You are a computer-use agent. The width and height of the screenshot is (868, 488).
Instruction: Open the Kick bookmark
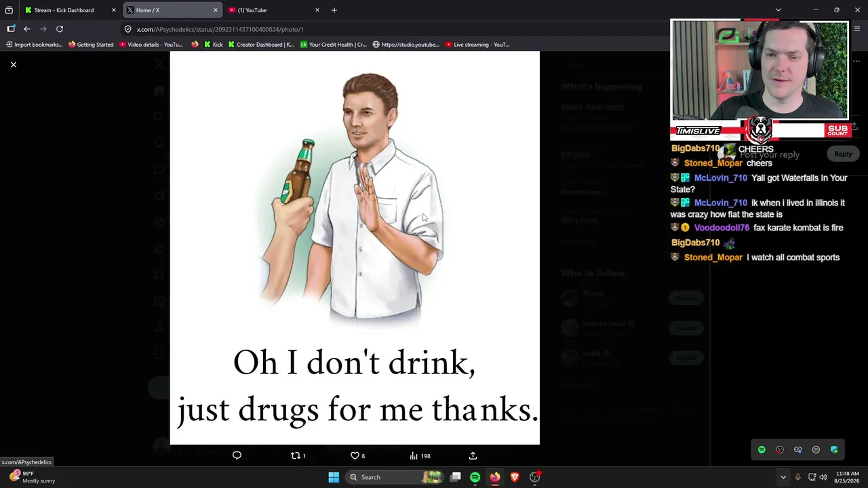(213, 45)
